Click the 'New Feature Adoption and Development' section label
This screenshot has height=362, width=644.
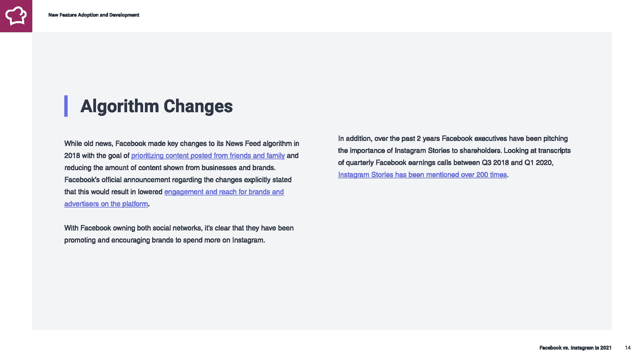tap(94, 15)
